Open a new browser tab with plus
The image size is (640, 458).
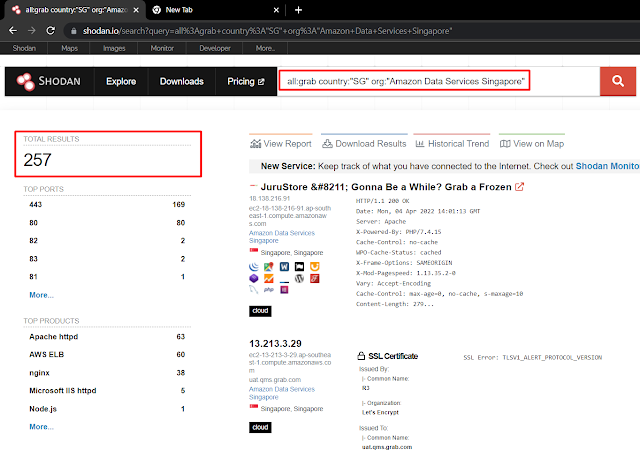click(298, 10)
